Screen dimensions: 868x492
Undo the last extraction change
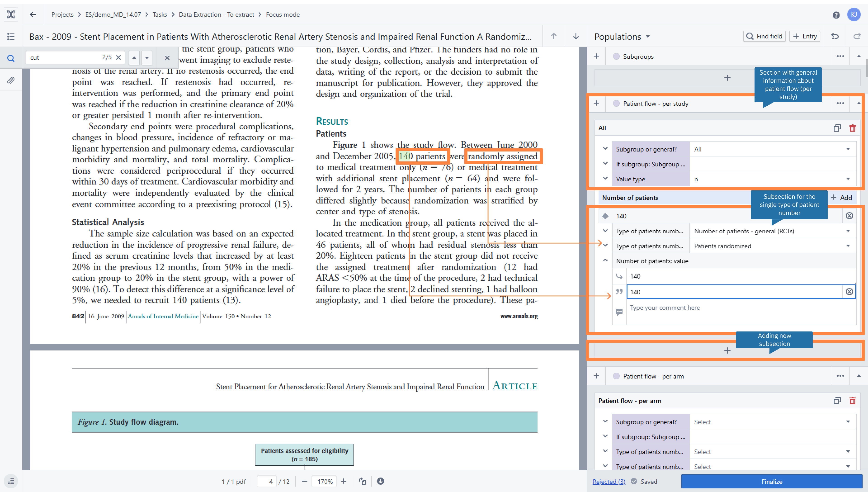pos(835,36)
